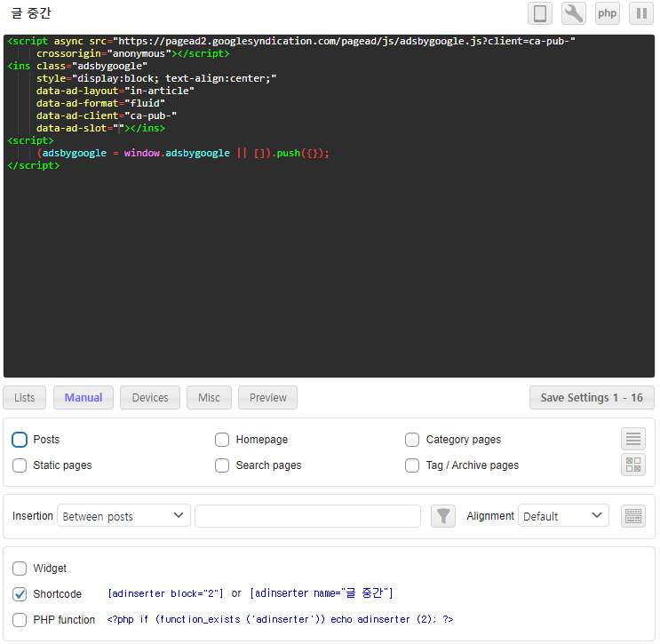
Task: Enable the Widget checkbox
Action: [x=20, y=568]
